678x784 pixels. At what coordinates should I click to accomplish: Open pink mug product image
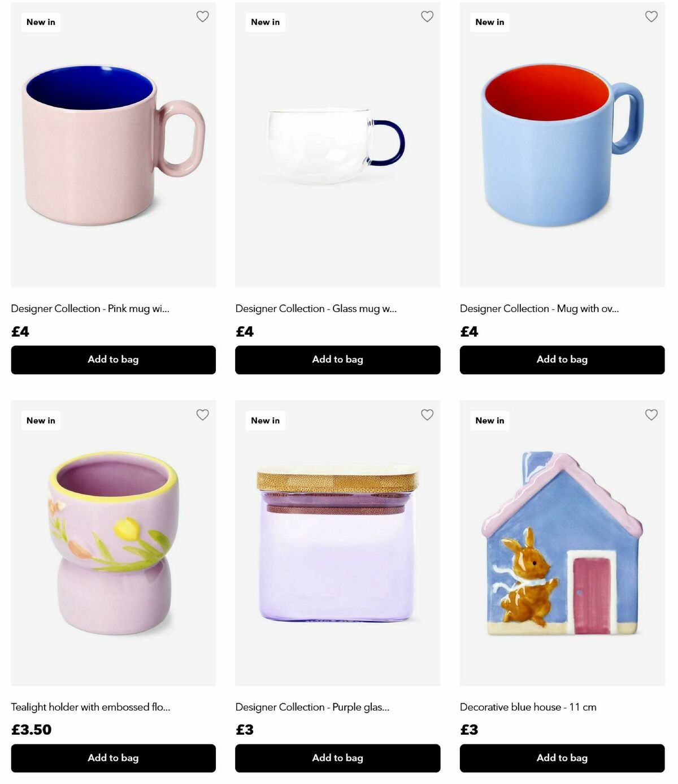[x=113, y=145]
